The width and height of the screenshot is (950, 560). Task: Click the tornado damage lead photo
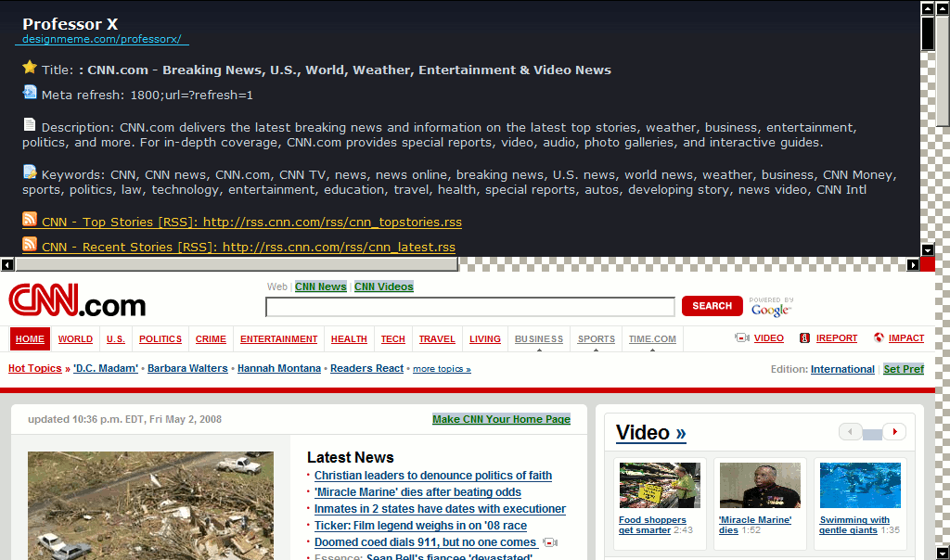coord(151,505)
